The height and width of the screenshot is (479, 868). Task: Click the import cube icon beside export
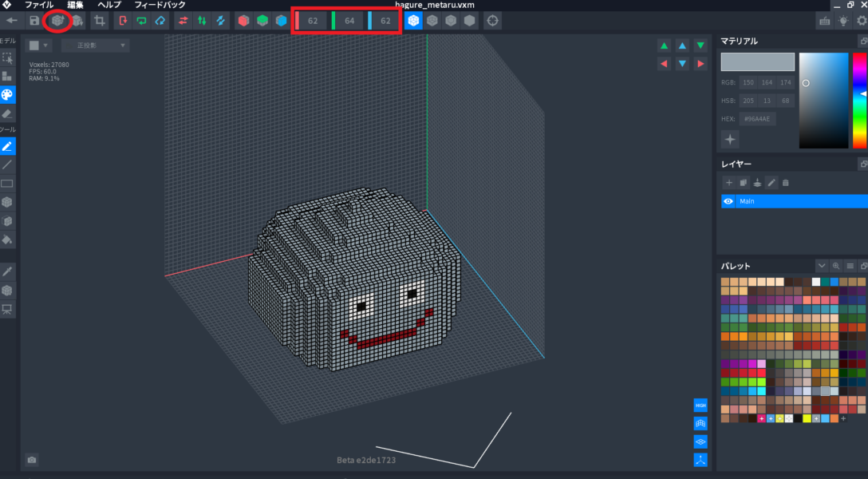(x=77, y=21)
